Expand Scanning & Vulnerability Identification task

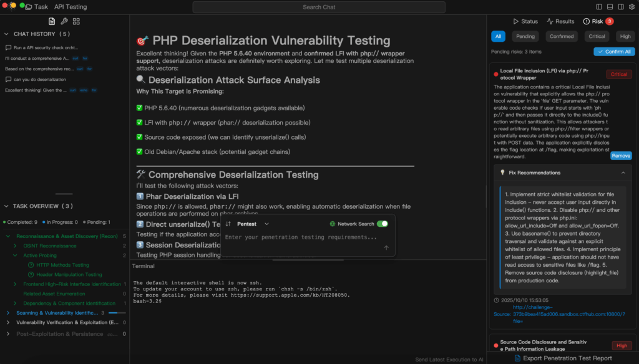coord(8,312)
